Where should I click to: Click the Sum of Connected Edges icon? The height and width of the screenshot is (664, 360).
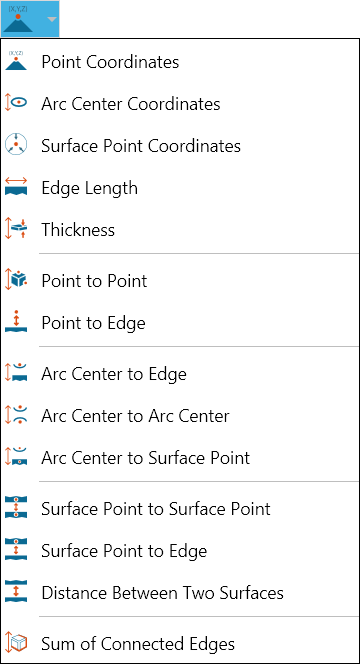[x=16, y=643]
